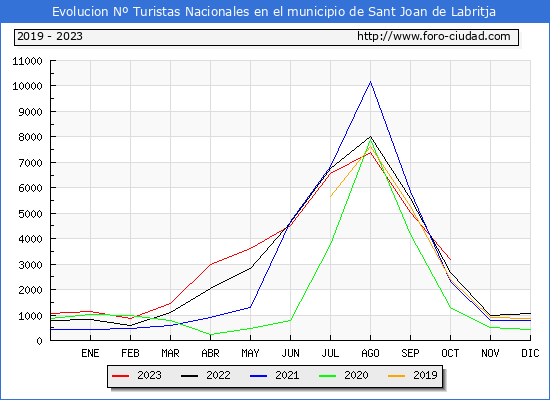
Task: Click the green 2020 data point at OCT
Action: tap(450, 308)
